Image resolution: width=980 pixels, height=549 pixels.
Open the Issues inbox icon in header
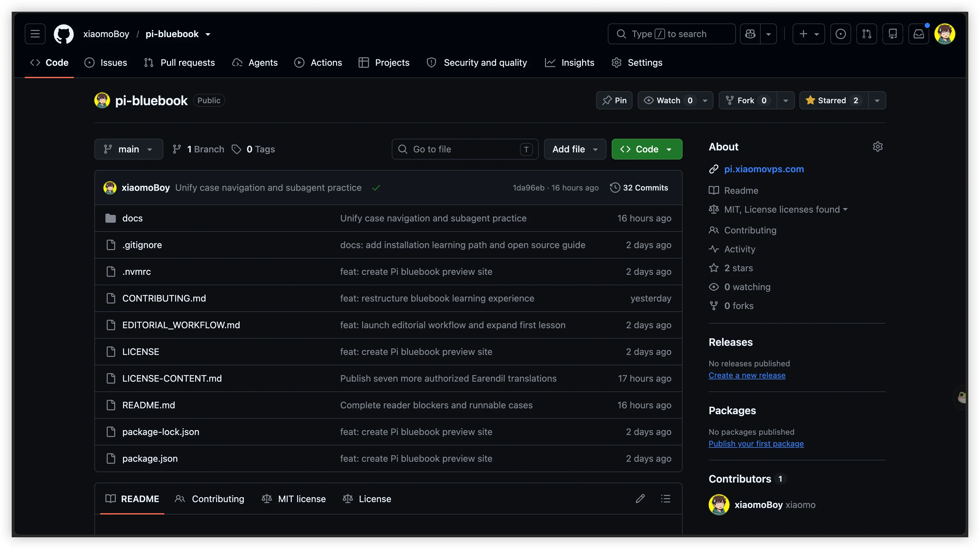840,34
